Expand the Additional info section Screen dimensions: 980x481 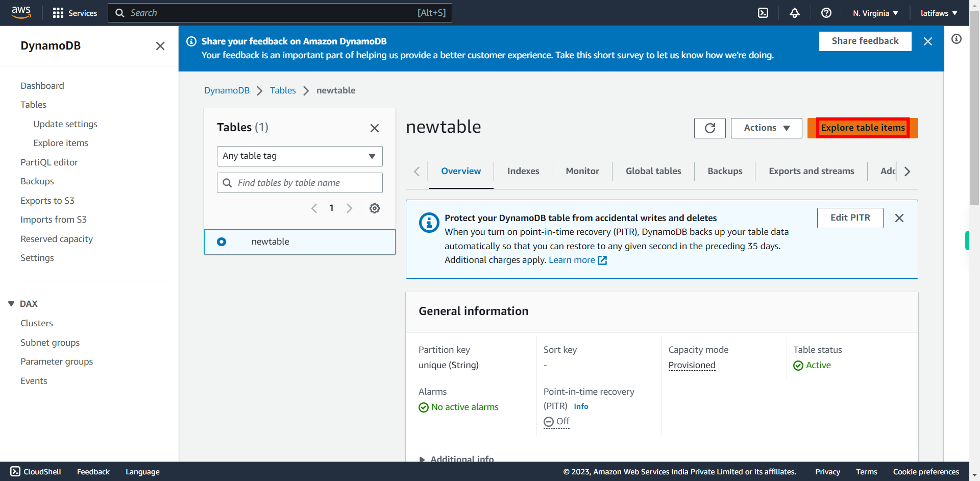point(456,459)
